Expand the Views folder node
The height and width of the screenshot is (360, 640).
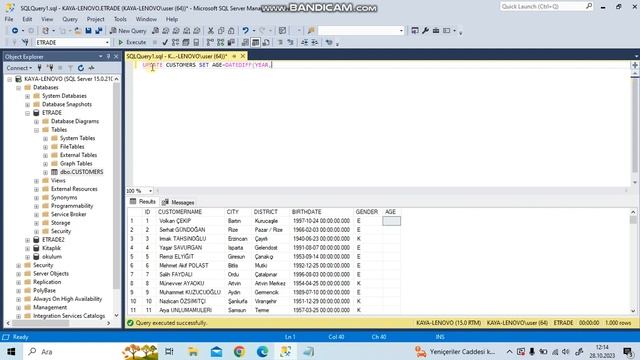pyautogui.click(x=36, y=181)
